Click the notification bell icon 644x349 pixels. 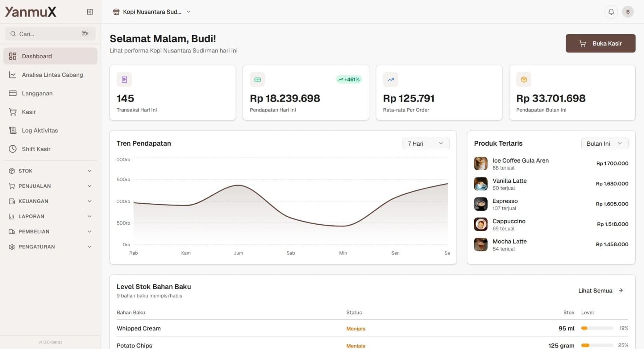tap(611, 11)
